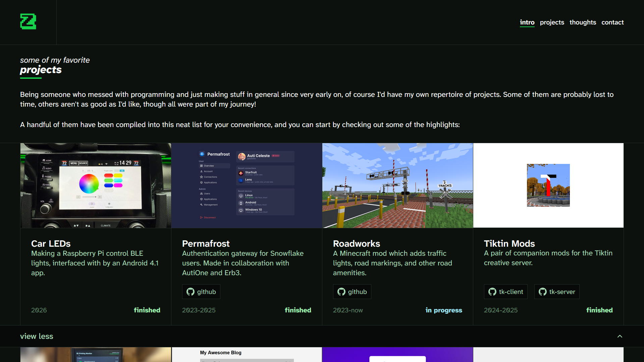Click the GitHub icon on Roadworks card
Viewport: 644px width, 362px height.
pos(341,292)
